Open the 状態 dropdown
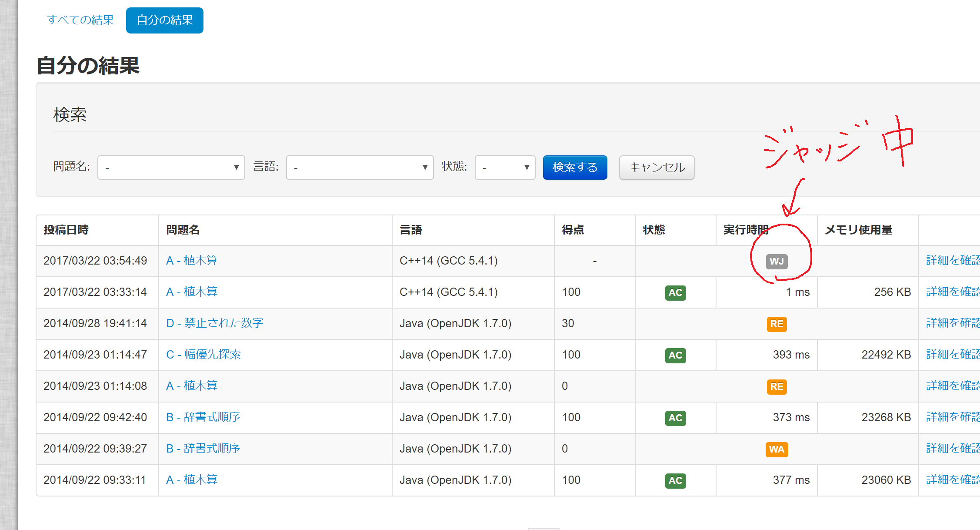Screen dimensions: 980x530 click(x=505, y=168)
